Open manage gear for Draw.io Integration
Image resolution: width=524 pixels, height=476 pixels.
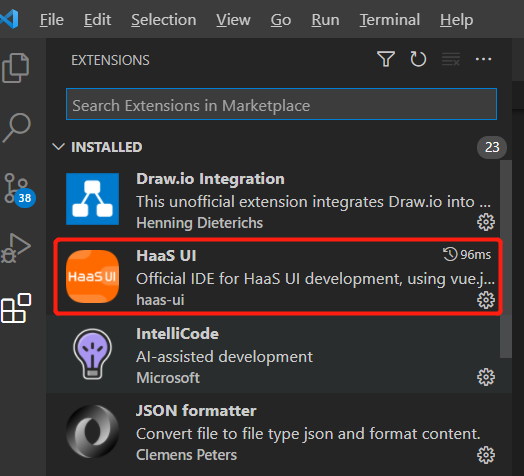coord(486,222)
